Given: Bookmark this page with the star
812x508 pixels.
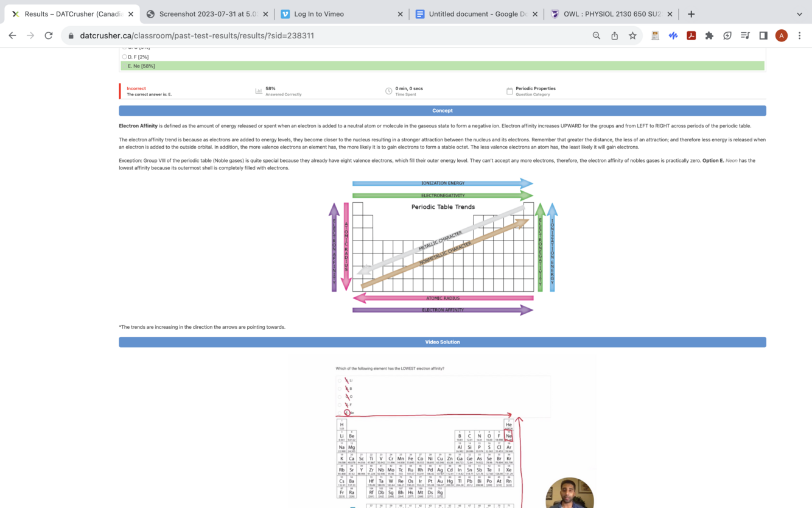Looking at the screenshot, I should coord(633,35).
